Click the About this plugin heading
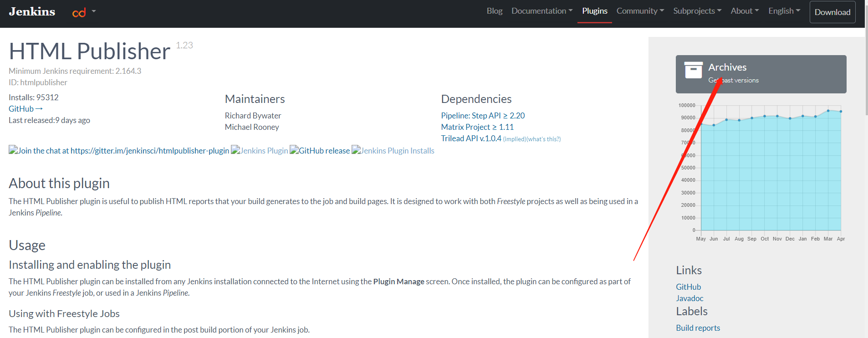This screenshot has height=338, width=868. click(x=59, y=183)
